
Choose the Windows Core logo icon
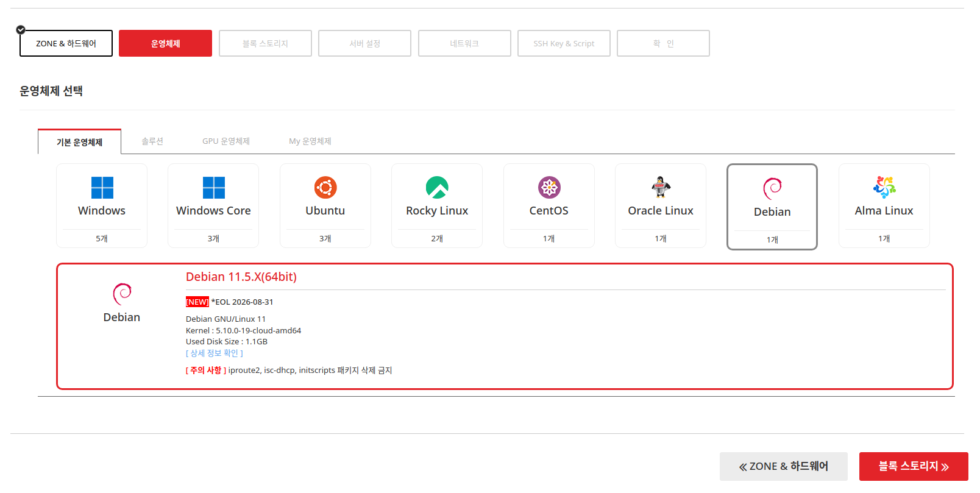coord(213,188)
